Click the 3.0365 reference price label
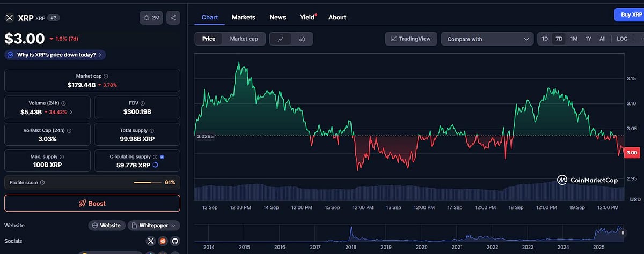Screen dimensions: 644x254 pyautogui.click(x=206, y=136)
